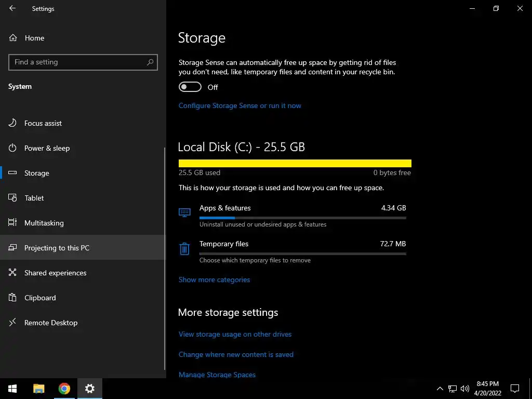Toggle the Storage Sense switch

(x=190, y=87)
